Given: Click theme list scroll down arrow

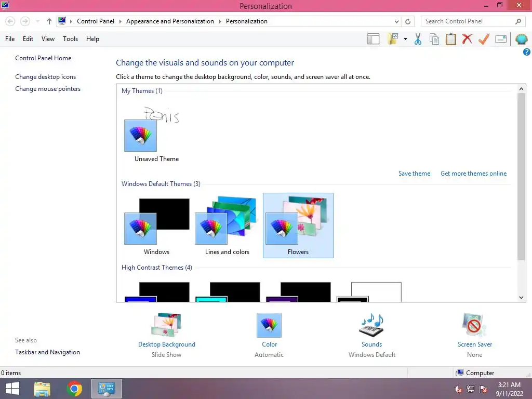Looking at the screenshot, I should tap(521, 298).
